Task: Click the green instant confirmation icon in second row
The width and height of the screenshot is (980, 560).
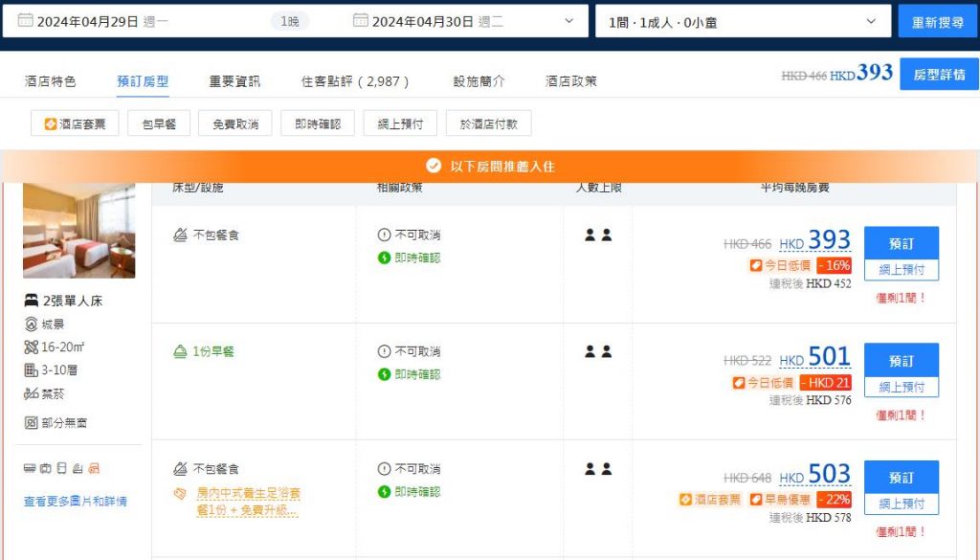Action: click(x=385, y=374)
